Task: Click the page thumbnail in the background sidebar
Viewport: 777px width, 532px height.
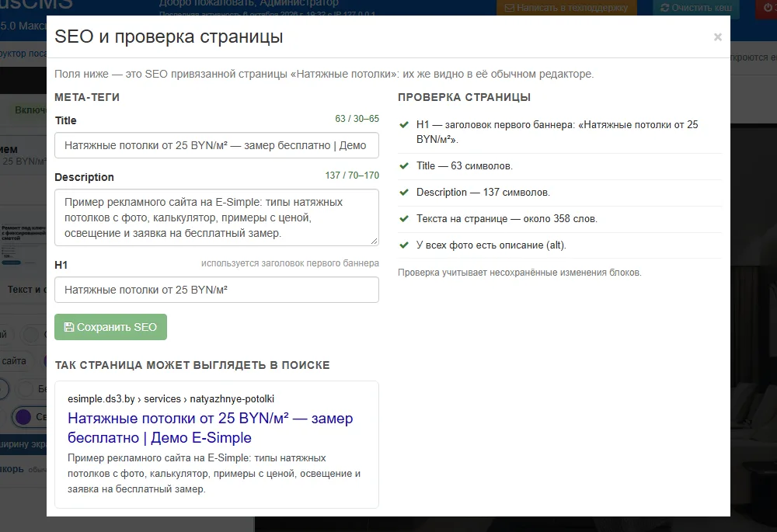Action: (x=23, y=245)
